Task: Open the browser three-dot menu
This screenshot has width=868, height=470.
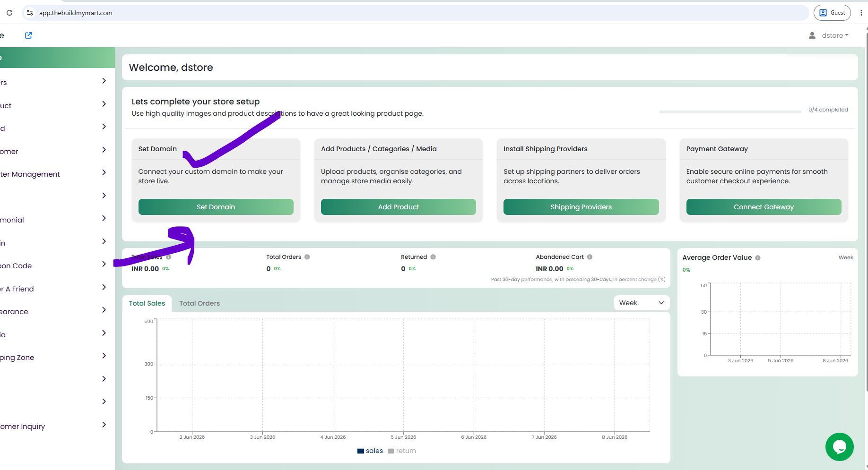Action: pos(861,13)
